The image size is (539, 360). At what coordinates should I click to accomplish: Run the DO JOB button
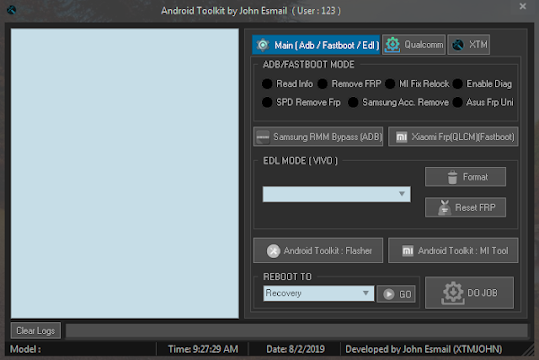point(470,293)
